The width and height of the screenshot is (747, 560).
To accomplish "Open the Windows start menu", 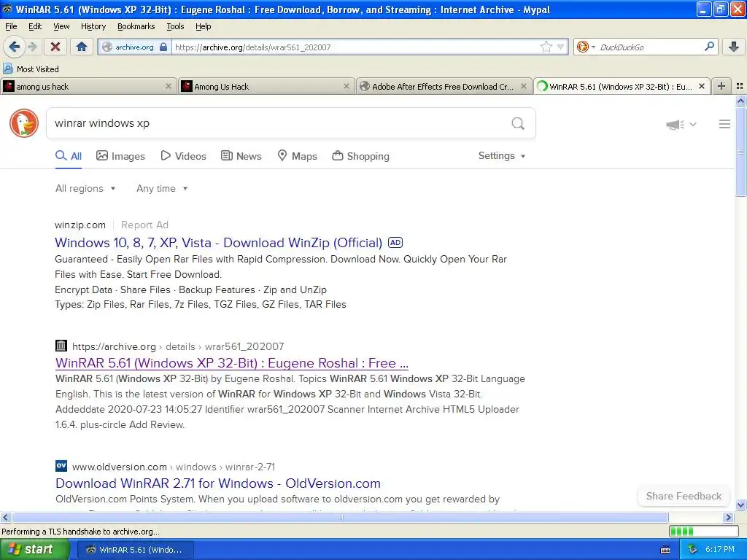I will [x=35, y=549].
